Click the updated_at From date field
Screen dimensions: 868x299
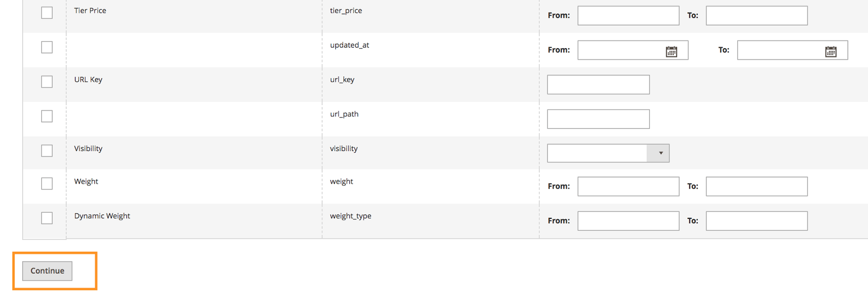tap(621, 50)
